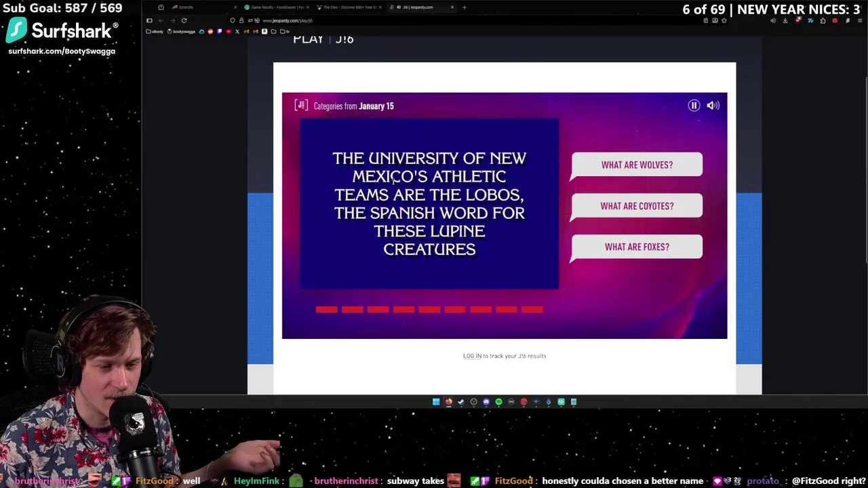
Task: Switch to "The Dles" browser tab
Action: (x=349, y=7)
